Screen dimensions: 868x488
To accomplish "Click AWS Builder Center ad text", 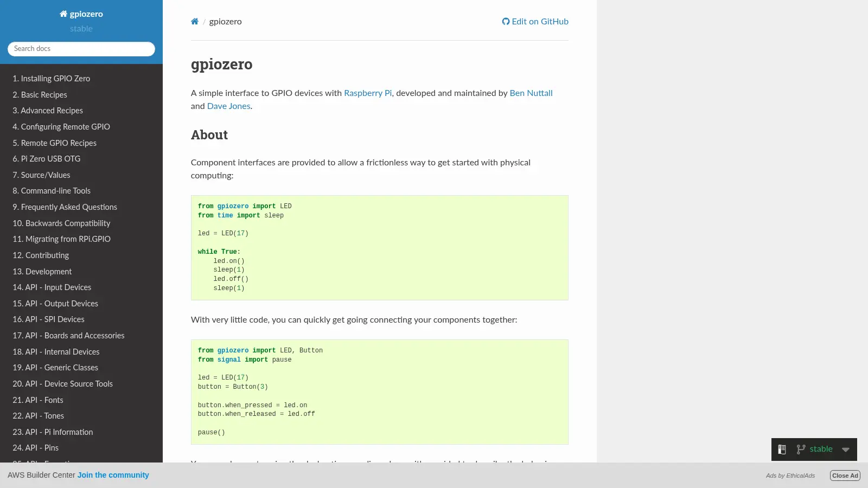I will 41,475.
